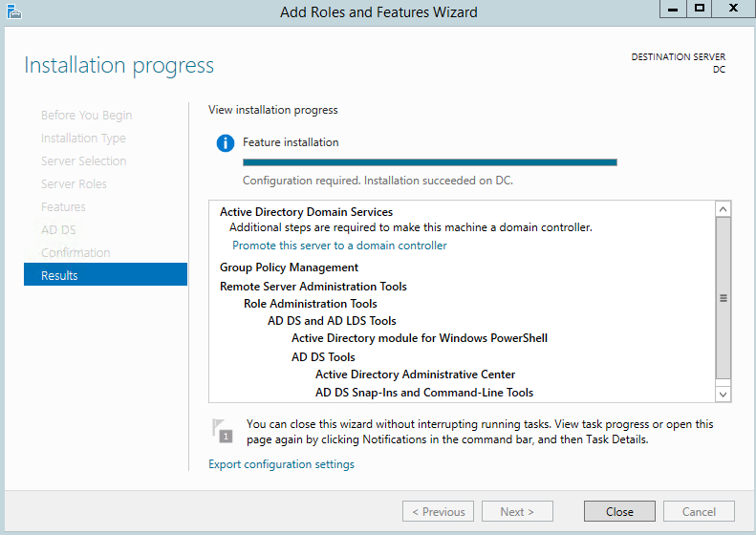Click the DESTINATION SERVER label
The height and width of the screenshot is (535, 756).
click(x=679, y=57)
